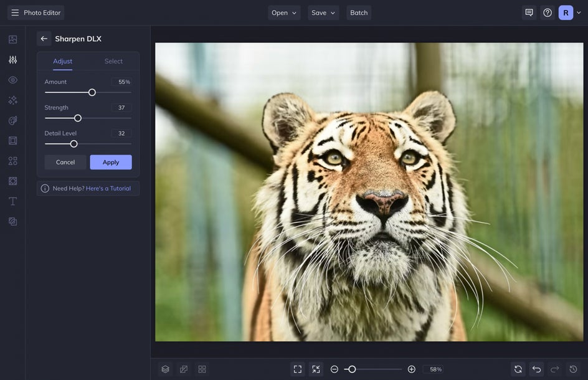Open the feedback comment icon
Screen dimensions: 588x380
point(529,12)
